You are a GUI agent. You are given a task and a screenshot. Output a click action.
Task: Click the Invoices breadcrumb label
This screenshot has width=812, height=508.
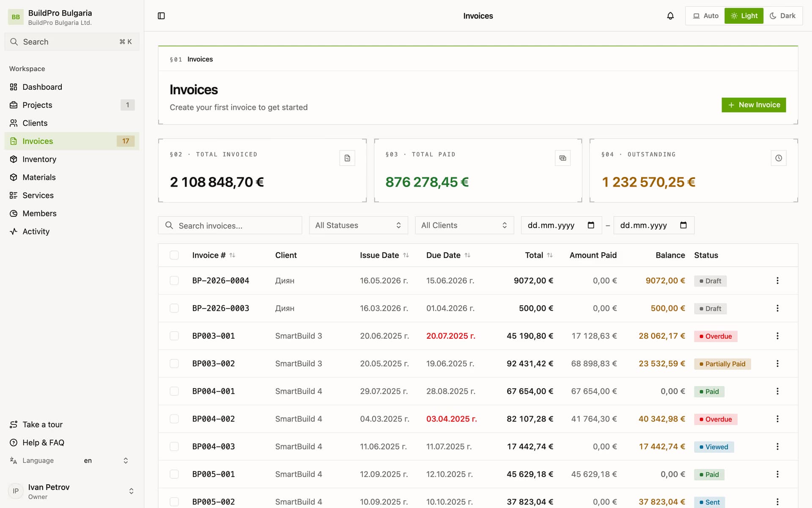[x=200, y=59]
